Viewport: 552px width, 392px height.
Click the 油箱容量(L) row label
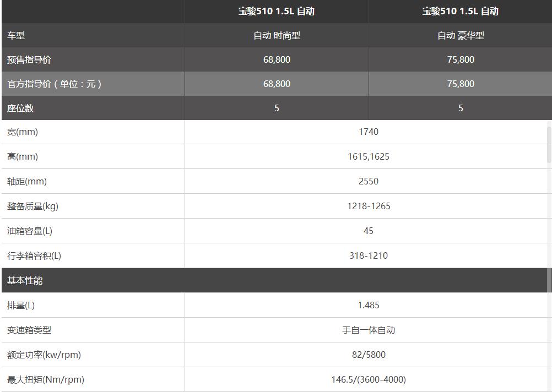pyautogui.click(x=30, y=231)
